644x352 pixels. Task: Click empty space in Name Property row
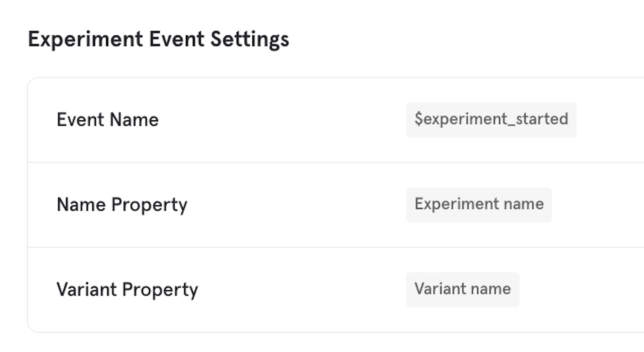[x=293, y=205]
